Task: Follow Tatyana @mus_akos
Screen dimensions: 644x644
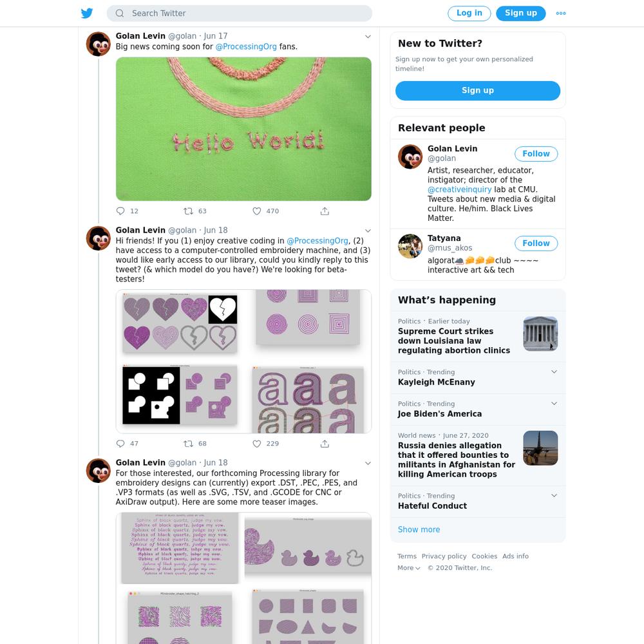Action: (x=536, y=243)
